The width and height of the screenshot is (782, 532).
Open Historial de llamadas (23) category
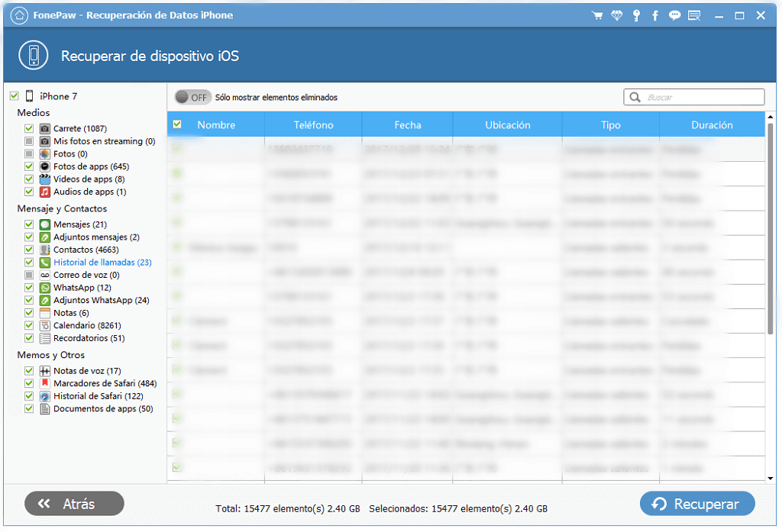click(x=102, y=263)
